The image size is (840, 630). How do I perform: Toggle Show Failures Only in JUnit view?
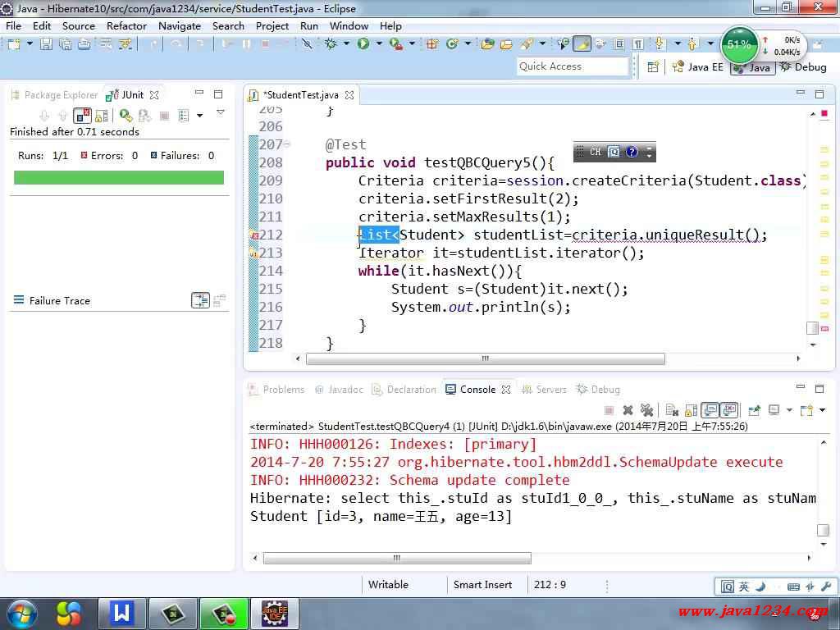tap(82, 115)
